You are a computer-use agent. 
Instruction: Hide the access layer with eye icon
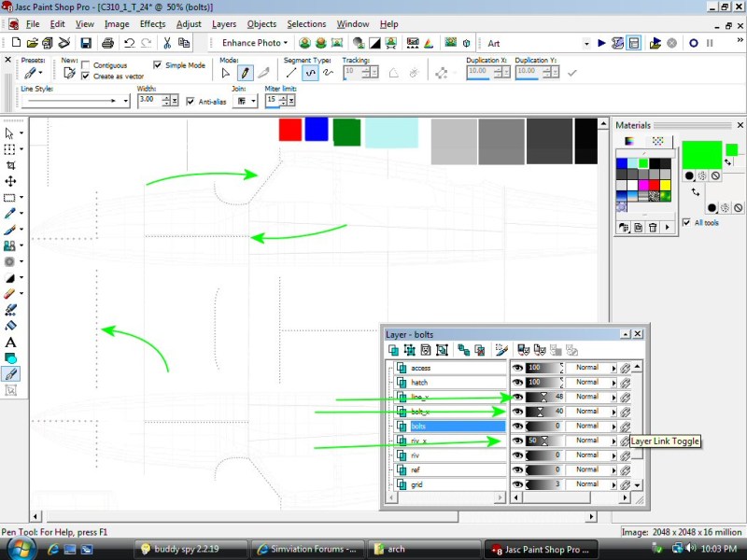[516, 368]
